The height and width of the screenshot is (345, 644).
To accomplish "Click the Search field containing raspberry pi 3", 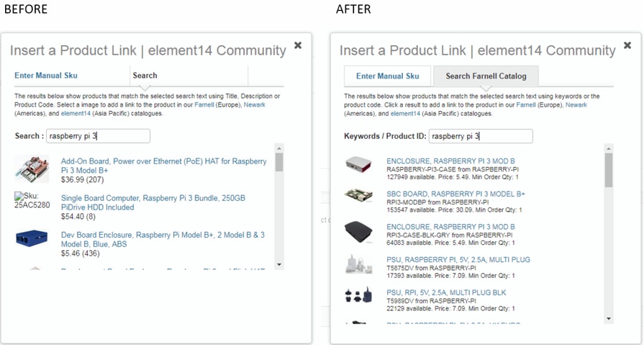I will click(x=98, y=136).
